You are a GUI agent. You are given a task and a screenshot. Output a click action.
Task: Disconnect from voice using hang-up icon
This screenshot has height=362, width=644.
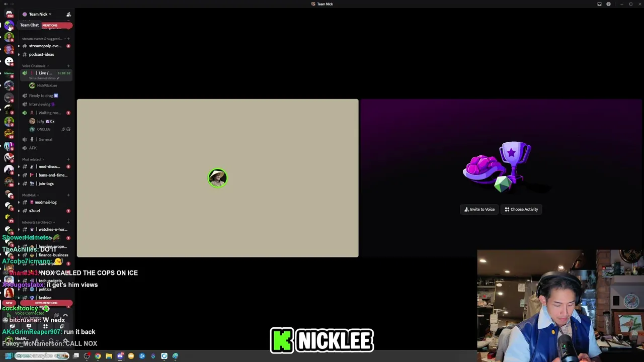(65, 315)
